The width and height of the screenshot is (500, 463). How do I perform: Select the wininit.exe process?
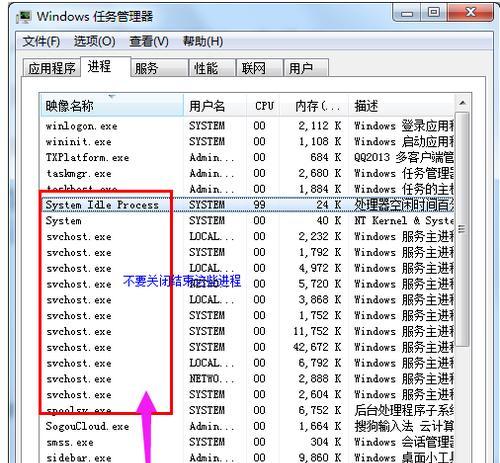click(247, 142)
